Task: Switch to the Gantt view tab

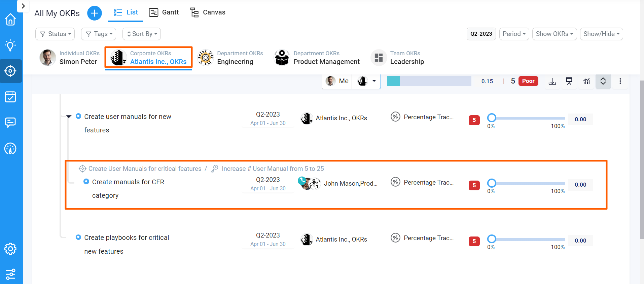Action: 164,12
